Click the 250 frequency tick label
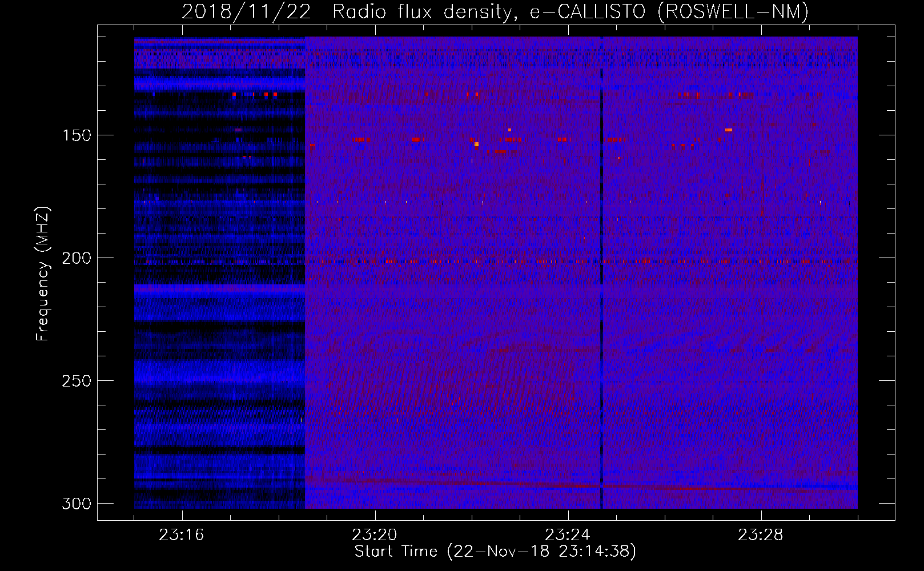The image size is (924, 571). (76, 381)
